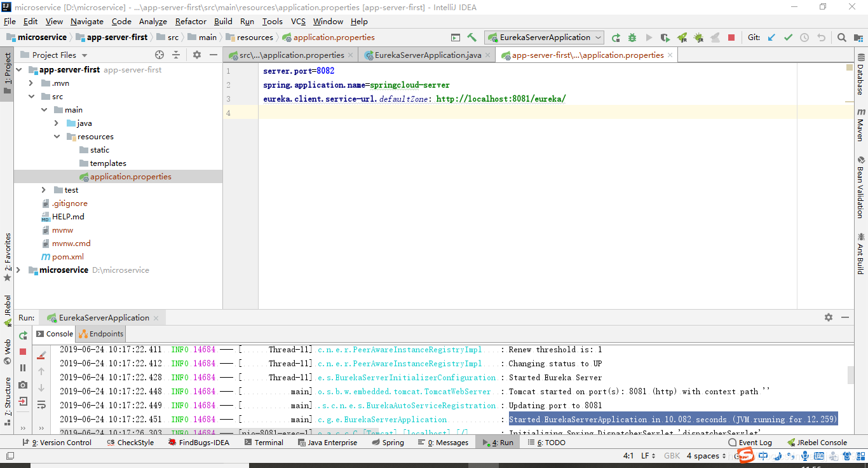Open 6: TODO tool window
Image resolution: width=868 pixels, height=468 pixels.
(545, 443)
